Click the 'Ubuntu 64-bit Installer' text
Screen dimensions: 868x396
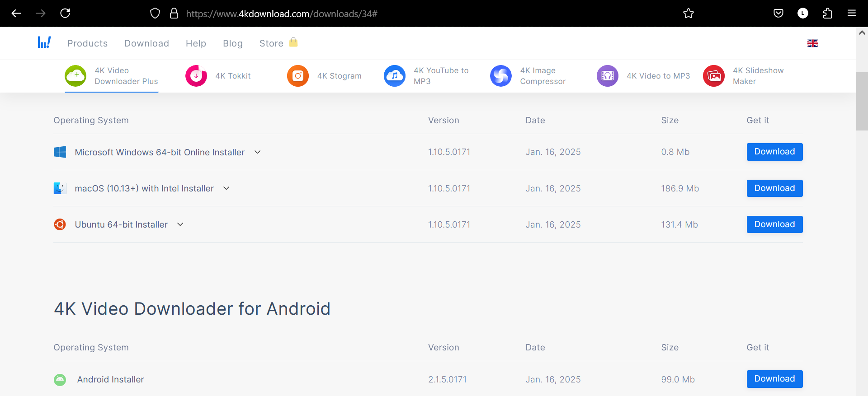point(121,224)
